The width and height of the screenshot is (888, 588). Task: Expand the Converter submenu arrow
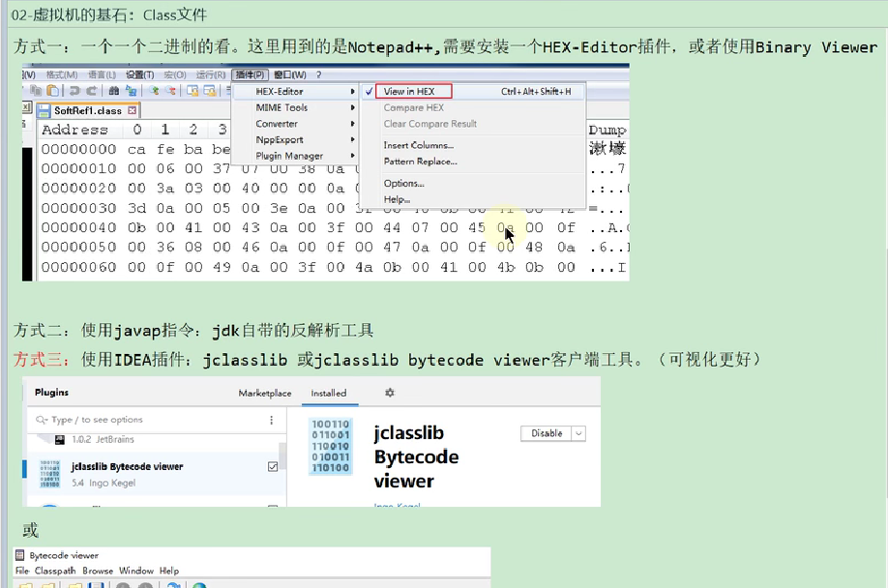[x=352, y=124]
